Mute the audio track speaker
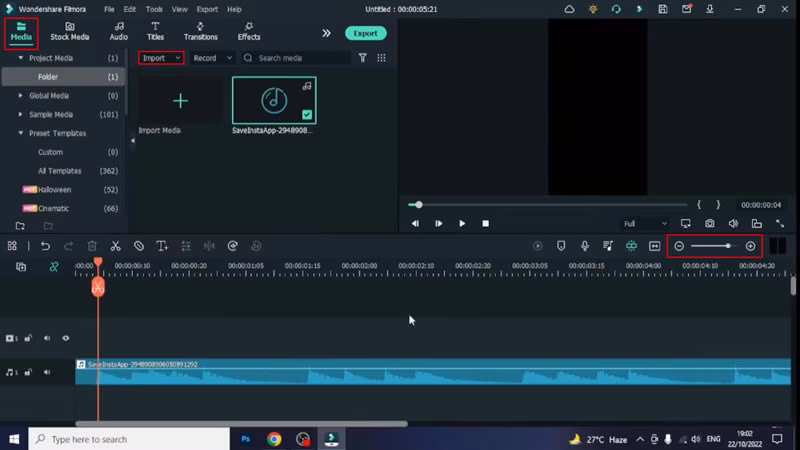This screenshot has width=800, height=450. coord(47,372)
